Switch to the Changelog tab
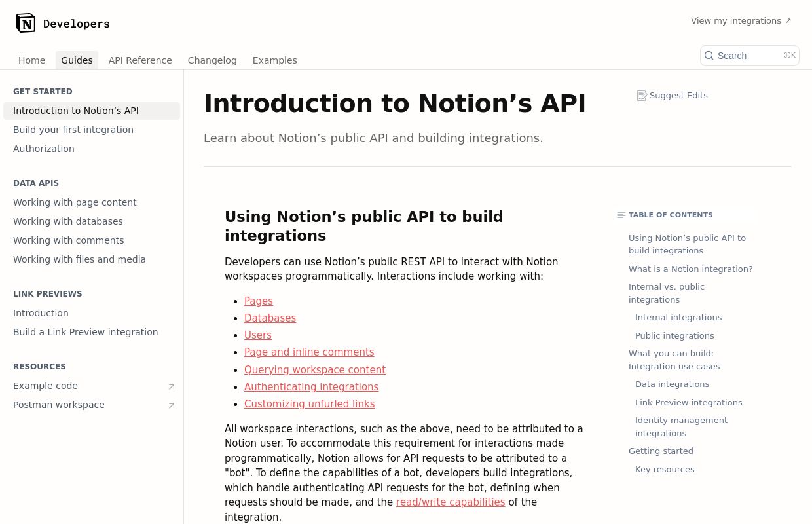 coord(212,60)
